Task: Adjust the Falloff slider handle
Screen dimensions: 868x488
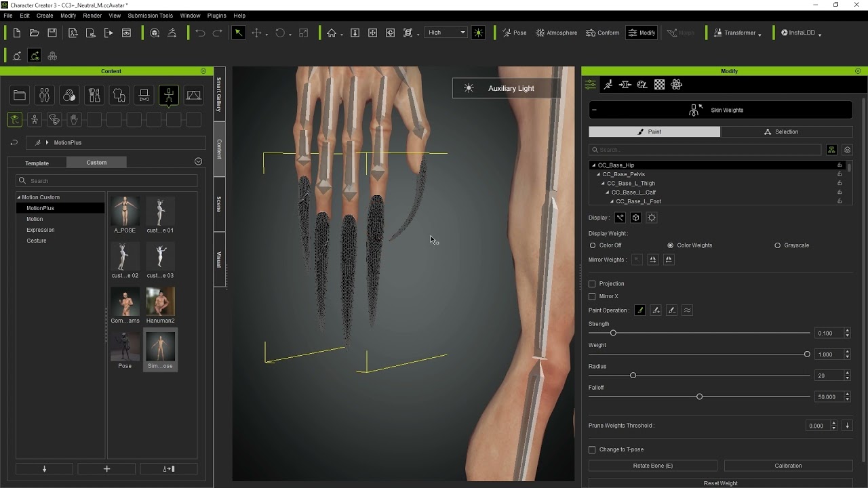Action: tap(699, 396)
